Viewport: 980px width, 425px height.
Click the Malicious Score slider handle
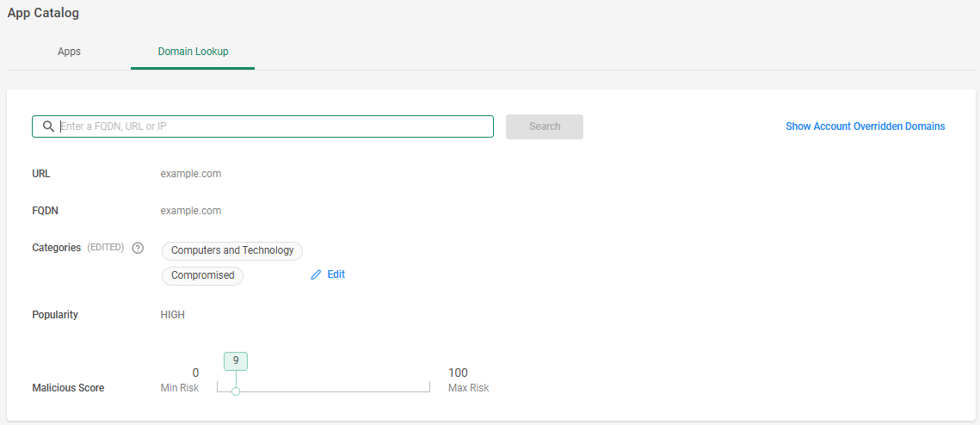[236, 391]
